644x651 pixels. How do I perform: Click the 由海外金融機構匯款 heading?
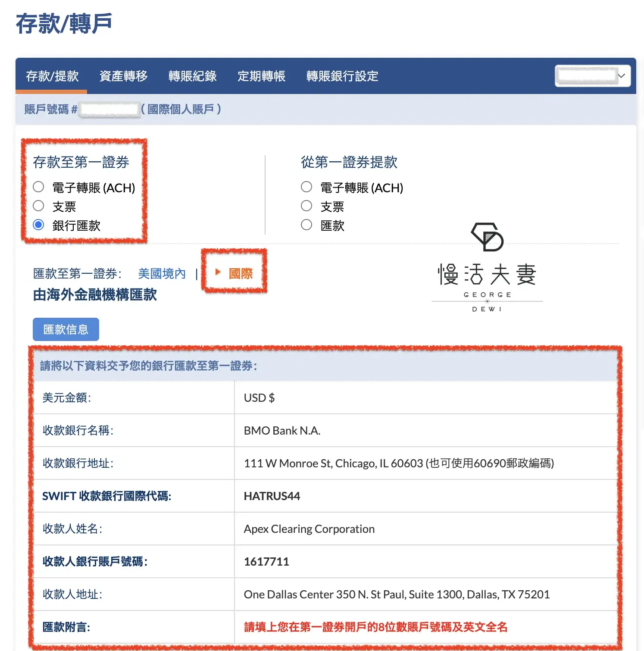click(x=95, y=295)
